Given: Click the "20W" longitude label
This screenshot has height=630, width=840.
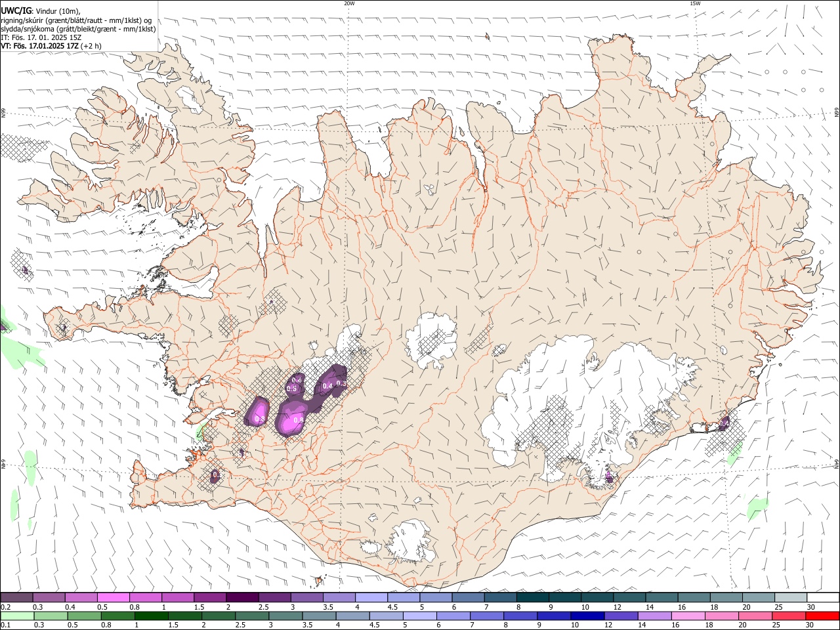Looking at the screenshot, I should tap(349, 3).
